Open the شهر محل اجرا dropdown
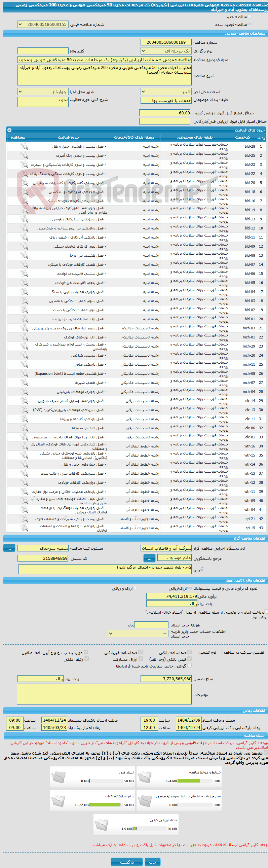 (x=43, y=92)
